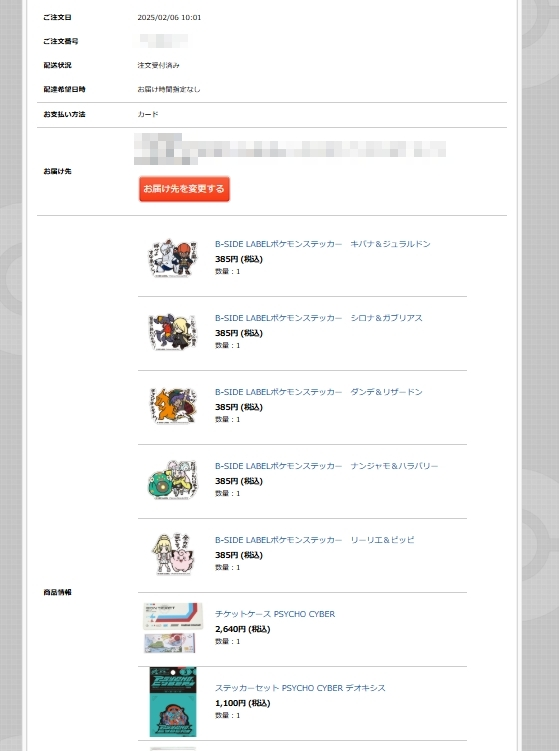Image resolution: width=559 pixels, height=751 pixels.
Task: Click the 2,640円 ticket case price
Action: [x=242, y=629]
